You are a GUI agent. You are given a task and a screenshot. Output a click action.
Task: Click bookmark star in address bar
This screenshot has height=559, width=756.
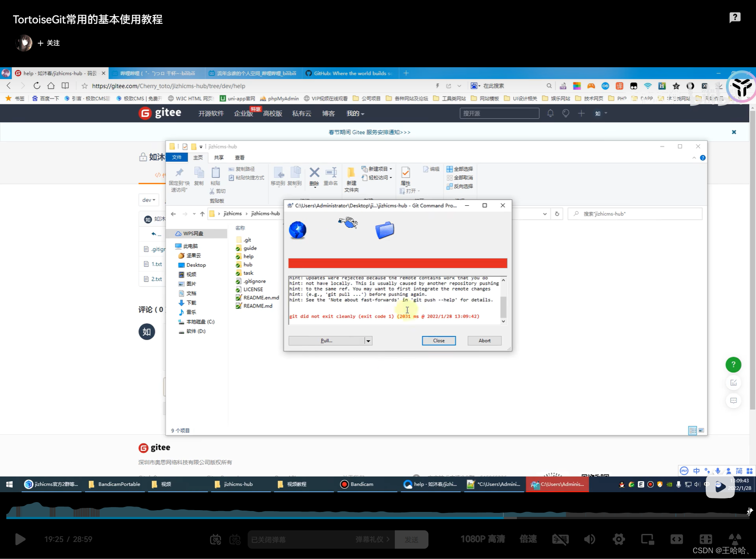(x=84, y=86)
